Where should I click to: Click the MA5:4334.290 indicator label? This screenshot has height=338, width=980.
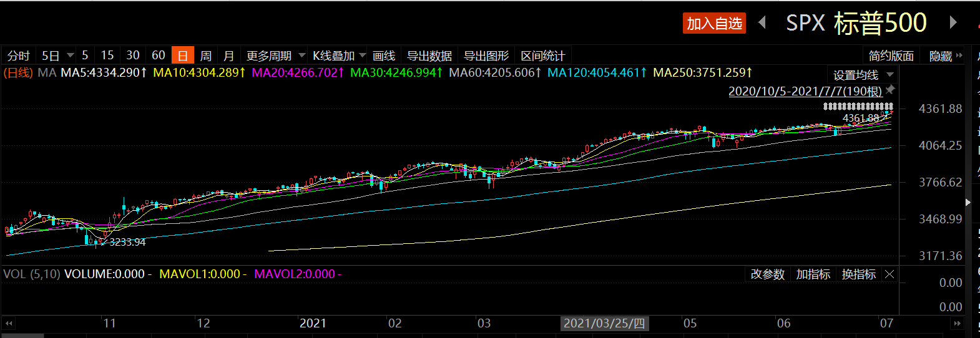104,73
